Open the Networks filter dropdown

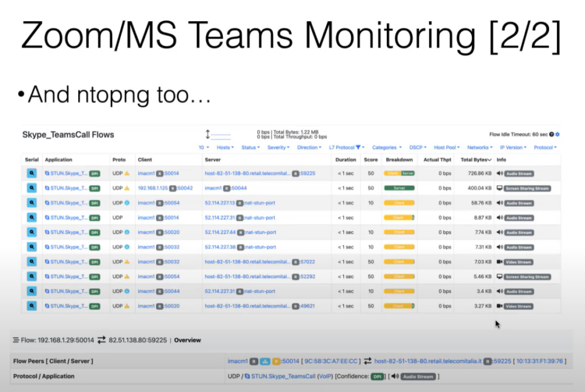[x=480, y=147]
